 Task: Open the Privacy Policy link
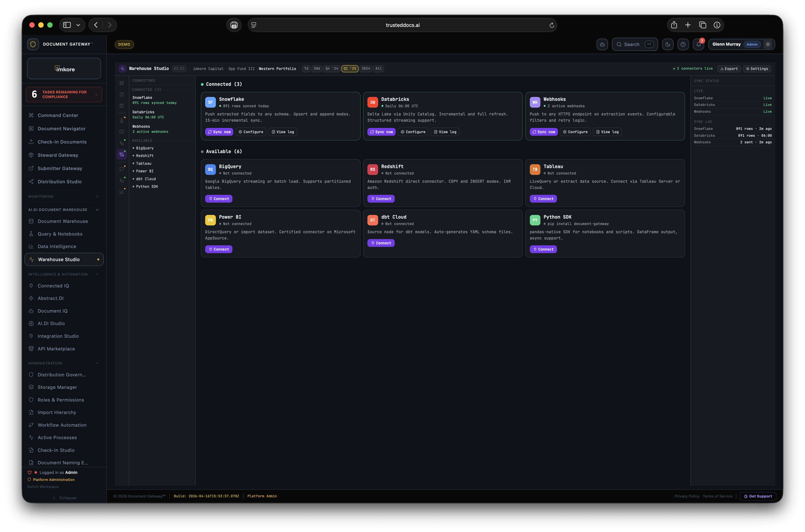click(687, 496)
